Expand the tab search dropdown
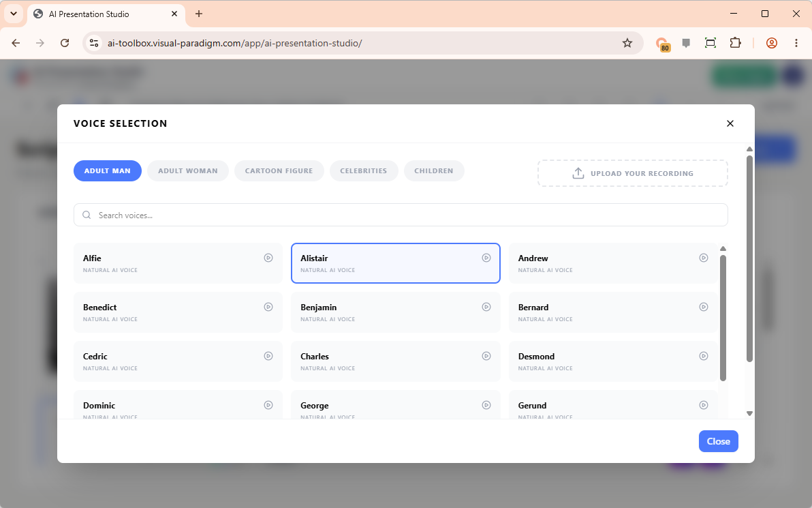Image resolution: width=812 pixels, height=508 pixels. pyautogui.click(x=14, y=14)
